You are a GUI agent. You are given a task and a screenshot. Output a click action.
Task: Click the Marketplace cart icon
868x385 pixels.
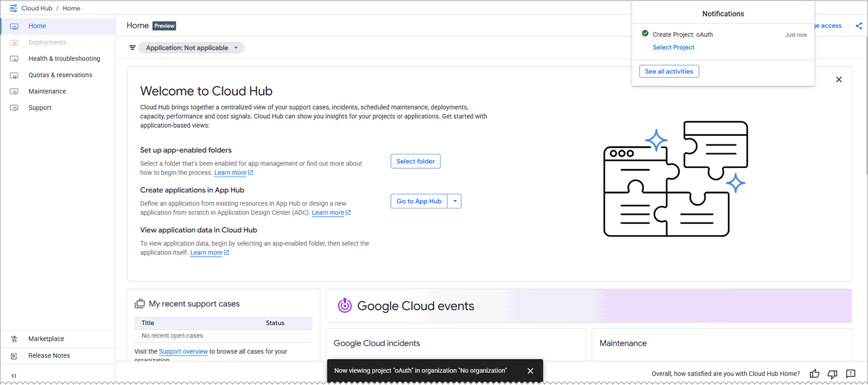tap(15, 339)
